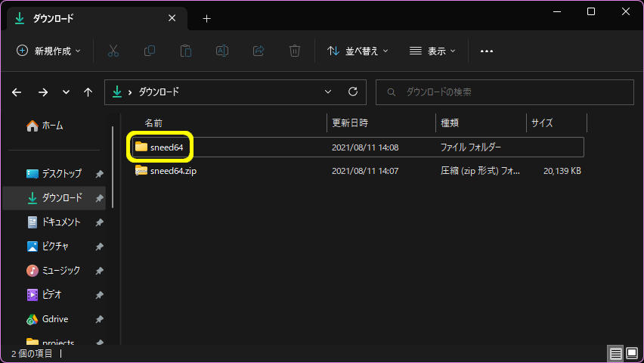644x363 pixels.
Task: Click the breadcrumb chevron before ダウンロード
Action: [130, 92]
